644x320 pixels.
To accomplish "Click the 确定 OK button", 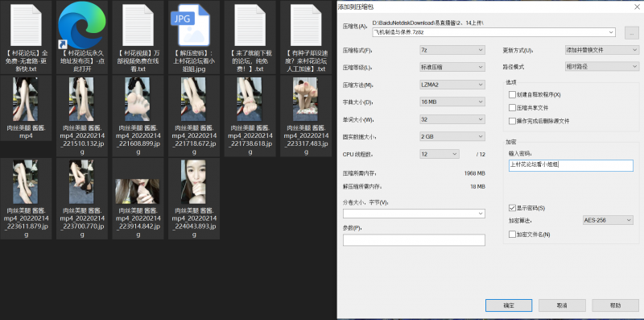I will [509, 305].
